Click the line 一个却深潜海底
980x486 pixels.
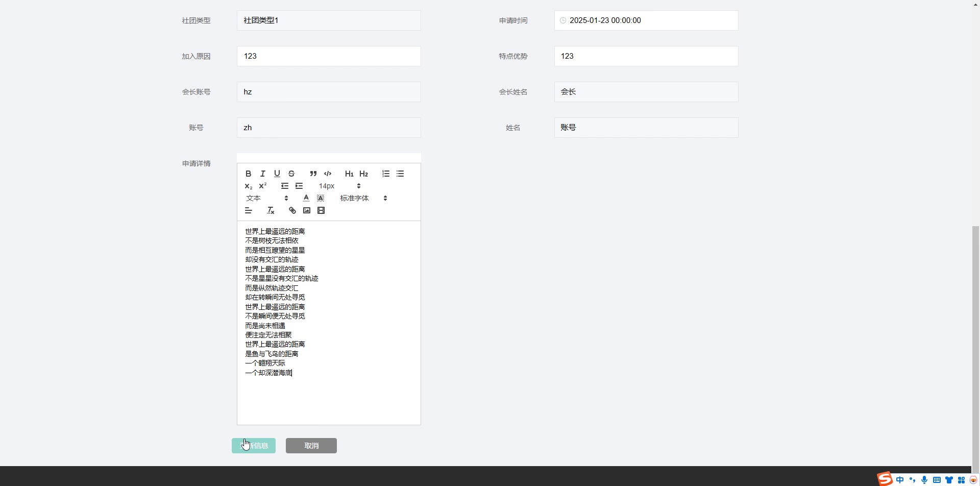coord(268,373)
